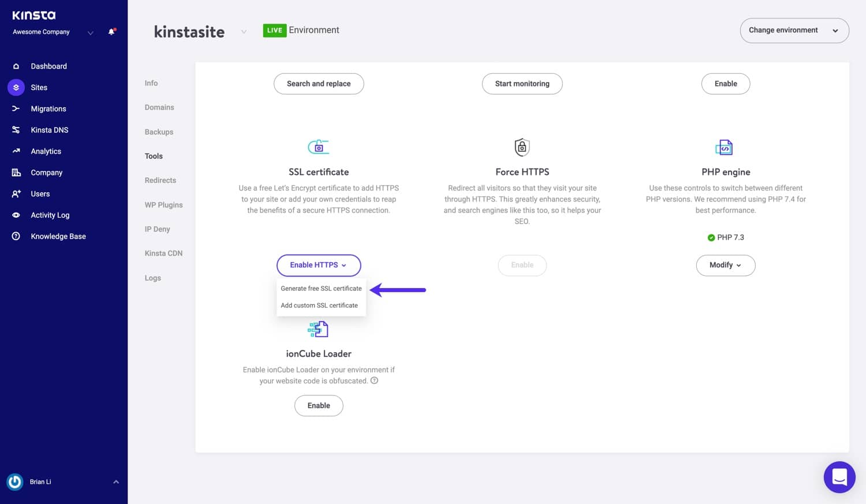
Task: Open the WP Plugins tab
Action: 163,205
